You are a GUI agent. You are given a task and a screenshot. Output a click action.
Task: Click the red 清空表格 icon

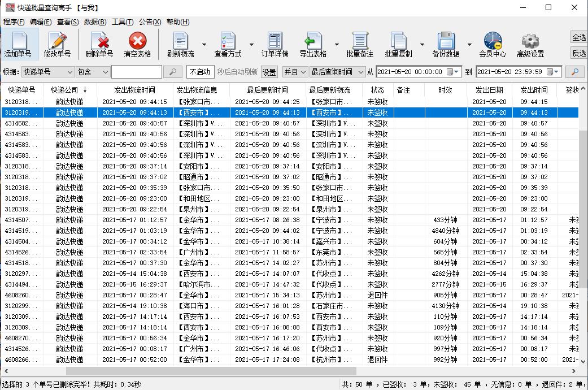137,41
